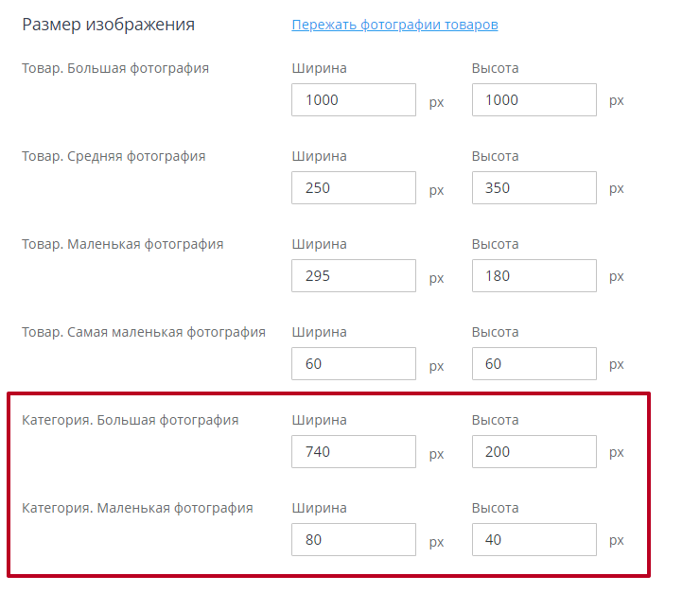This screenshot has width=700, height=593.
Task: Click the 'Категория. Маленькая фотография' label
Action: click(137, 508)
